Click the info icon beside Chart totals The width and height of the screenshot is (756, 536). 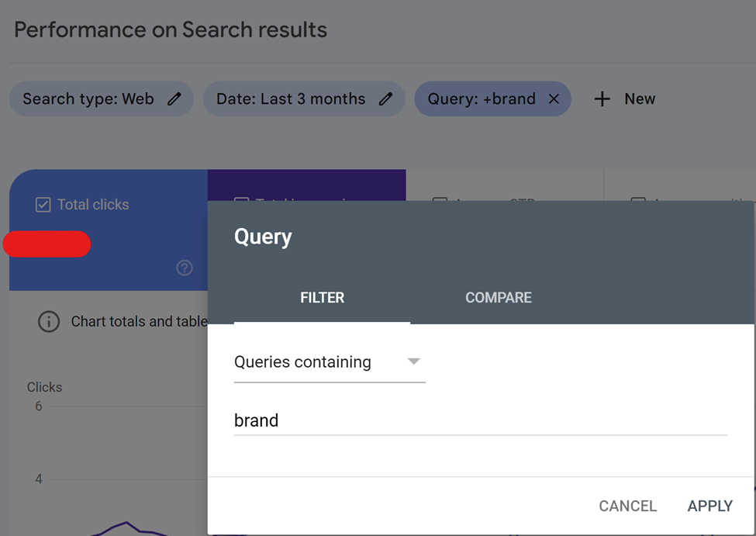(x=49, y=321)
